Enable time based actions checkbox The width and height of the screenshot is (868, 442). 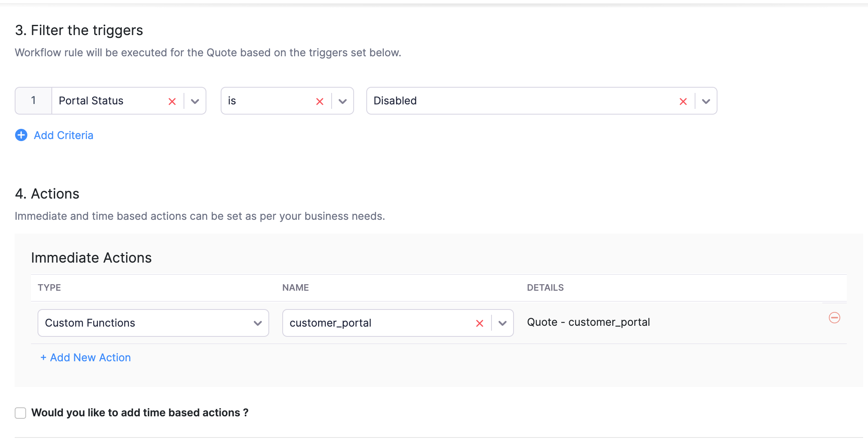coord(20,413)
